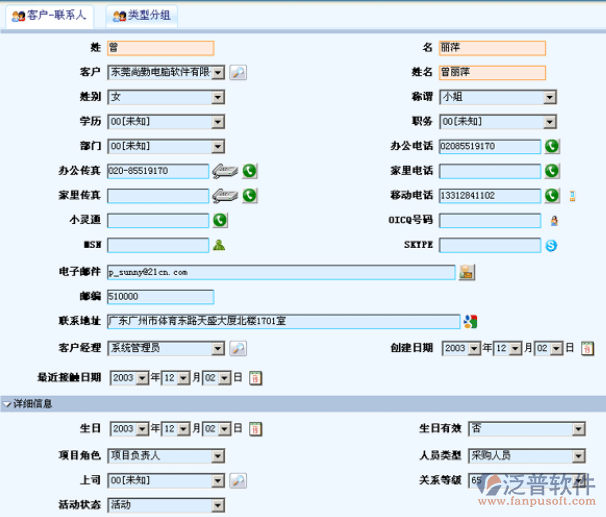Open the calendar picker for 创建日期
The height and width of the screenshot is (517, 606).
[587, 348]
